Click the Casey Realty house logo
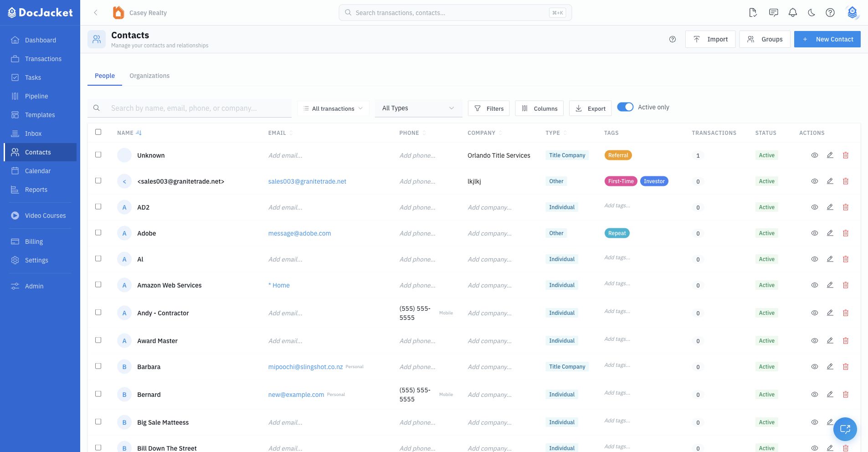Viewport: 868px width, 452px height. point(118,13)
